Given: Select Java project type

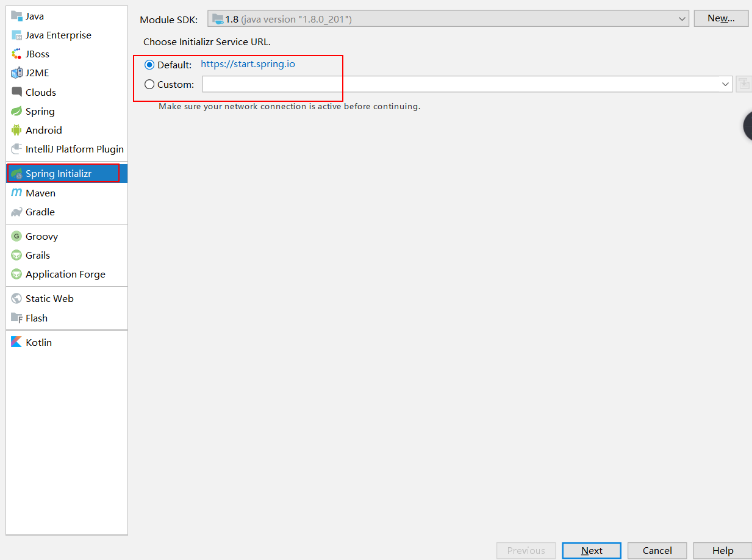Looking at the screenshot, I should [x=67, y=16].
